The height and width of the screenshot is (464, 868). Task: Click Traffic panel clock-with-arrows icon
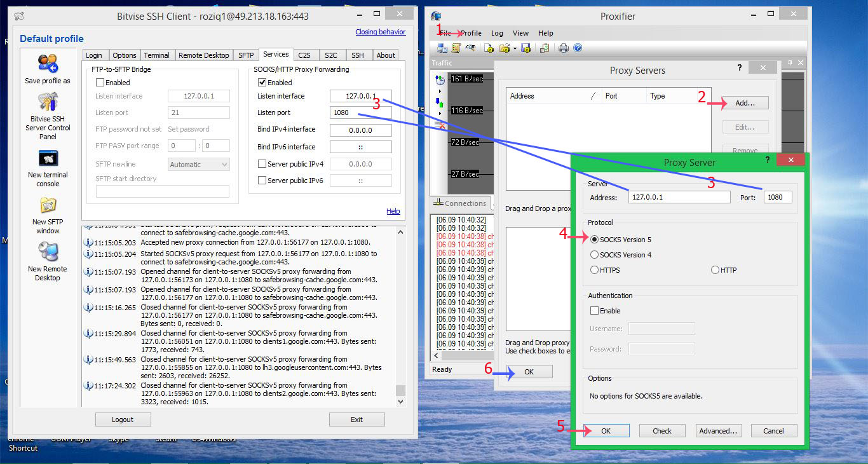(440, 80)
